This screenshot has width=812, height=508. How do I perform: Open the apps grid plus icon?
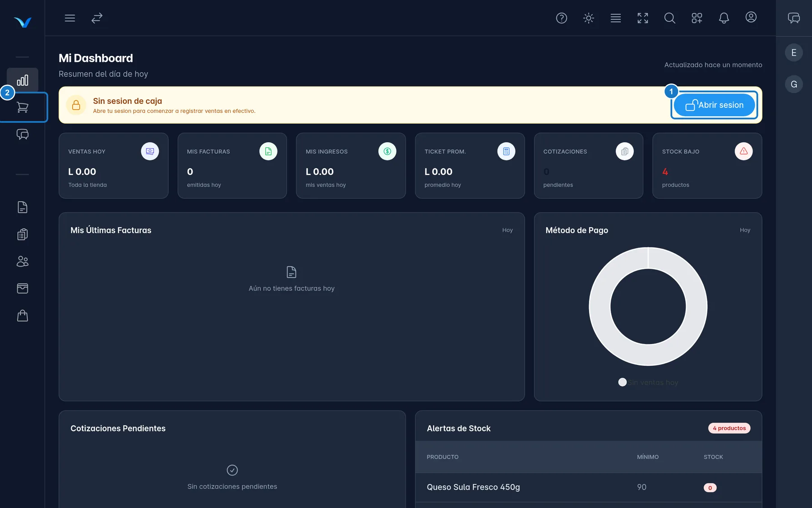pyautogui.click(x=697, y=18)
